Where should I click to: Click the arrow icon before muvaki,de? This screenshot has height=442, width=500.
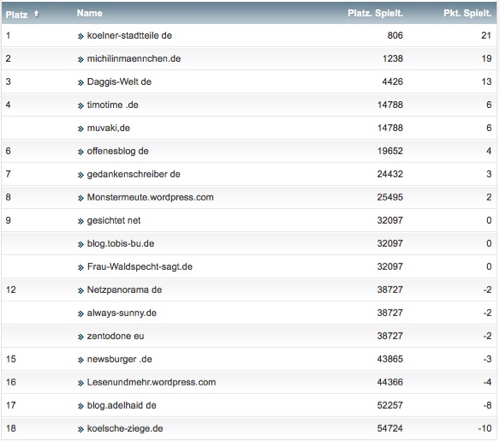[x=80, y=129]
